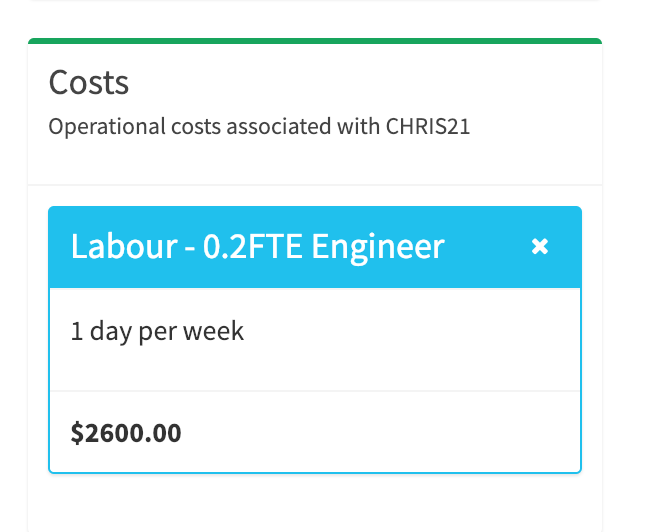Click the $2600.00 cost amount
The width and height of the screenshot is (646, 532).
pyautogui.click(x=126, y=433)
